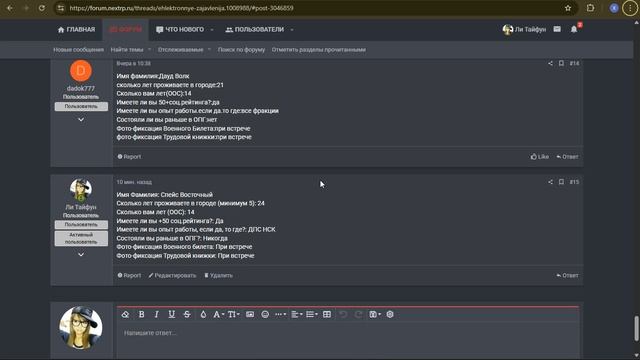640x360 pixels.
Task: Reload the page in browser
Action: [42, 8]
